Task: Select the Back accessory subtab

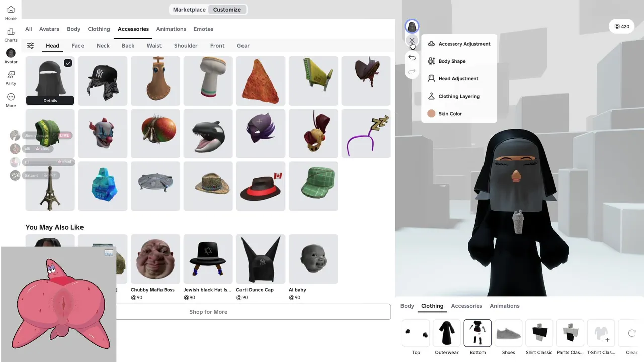Action: coord(128,46)
